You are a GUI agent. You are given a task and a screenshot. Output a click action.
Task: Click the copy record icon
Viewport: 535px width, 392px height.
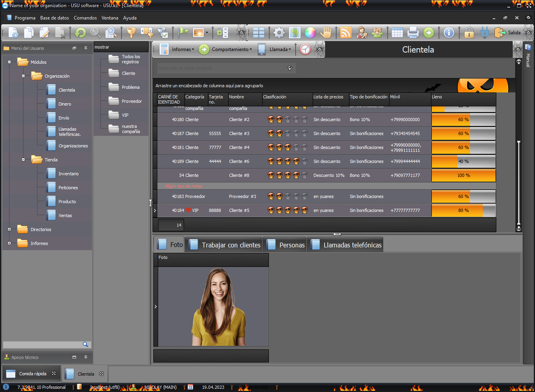[x=29, y=33]
